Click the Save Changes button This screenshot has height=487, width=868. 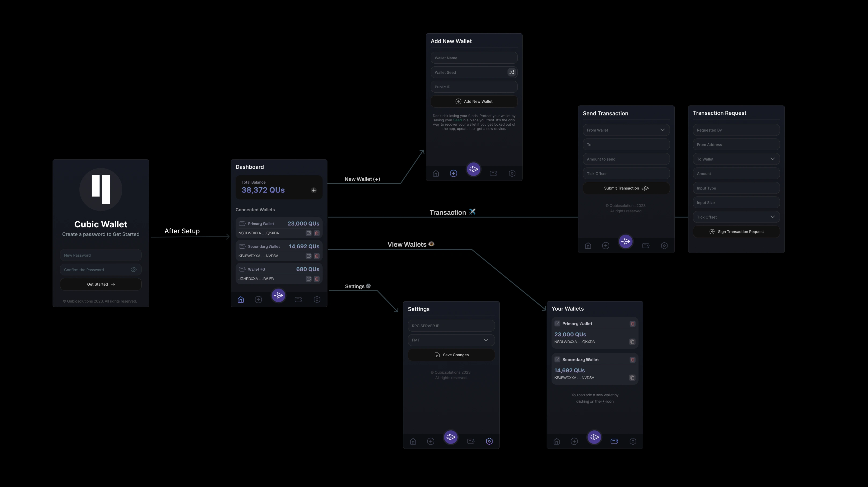tap(451, 355)
